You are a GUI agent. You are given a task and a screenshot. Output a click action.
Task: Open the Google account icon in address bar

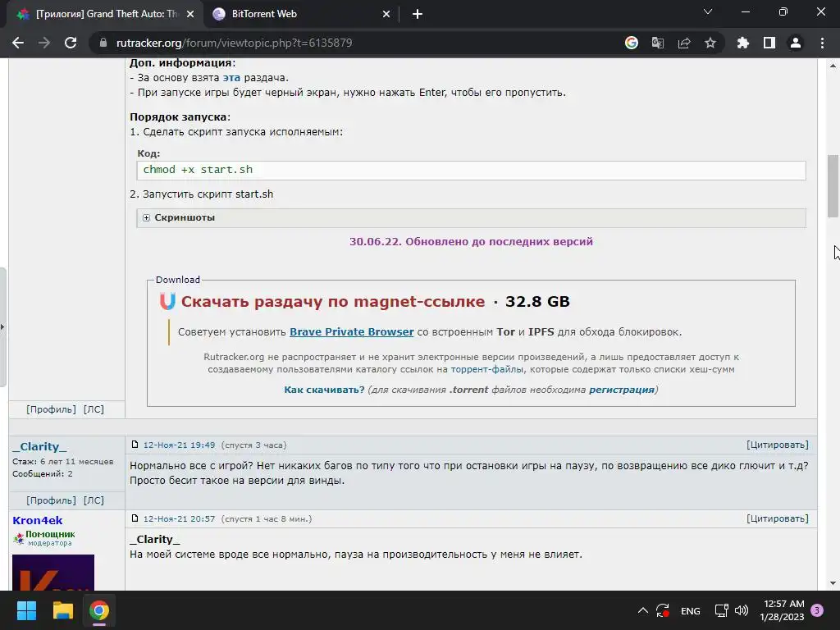[632, 43]
